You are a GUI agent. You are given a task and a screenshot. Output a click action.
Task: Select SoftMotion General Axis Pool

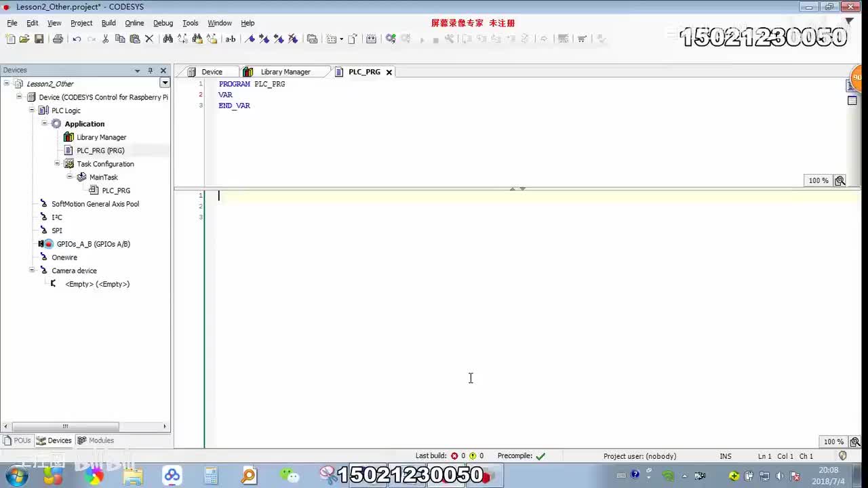click(x=95, y=203)
